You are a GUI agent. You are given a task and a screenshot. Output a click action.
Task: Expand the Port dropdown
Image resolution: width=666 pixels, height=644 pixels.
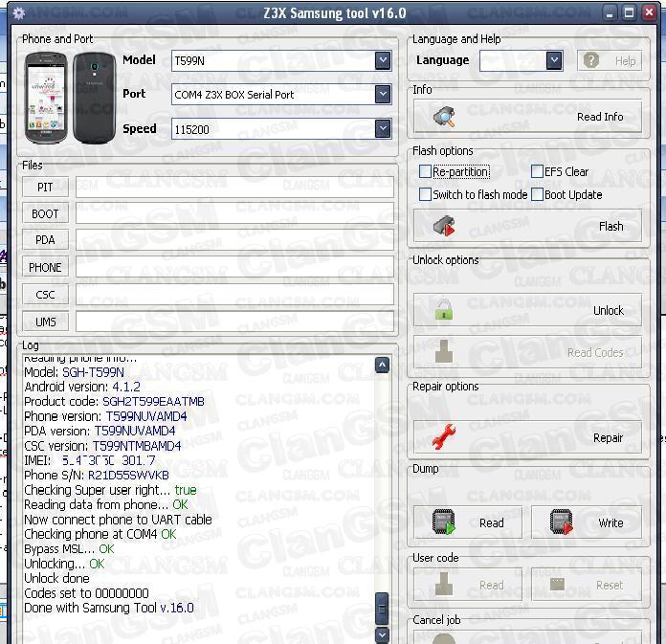(x=383, y=95)
